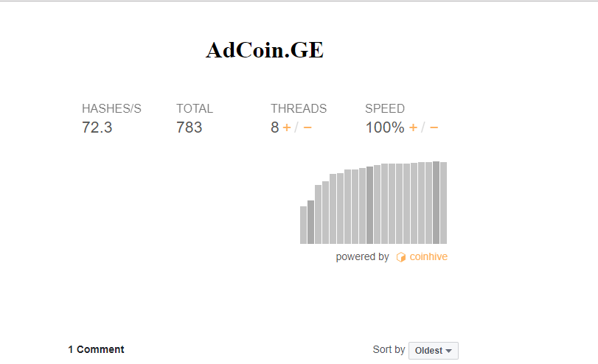Click the shortest leftmost bar in graph
The height and width of the screenshot is (364, 598).
click(303, 225)
